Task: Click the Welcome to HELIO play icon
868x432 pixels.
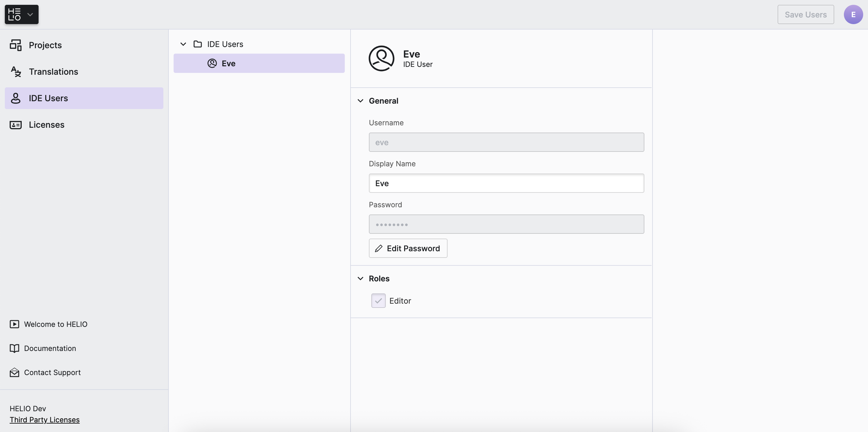Action: coord(14,324)
